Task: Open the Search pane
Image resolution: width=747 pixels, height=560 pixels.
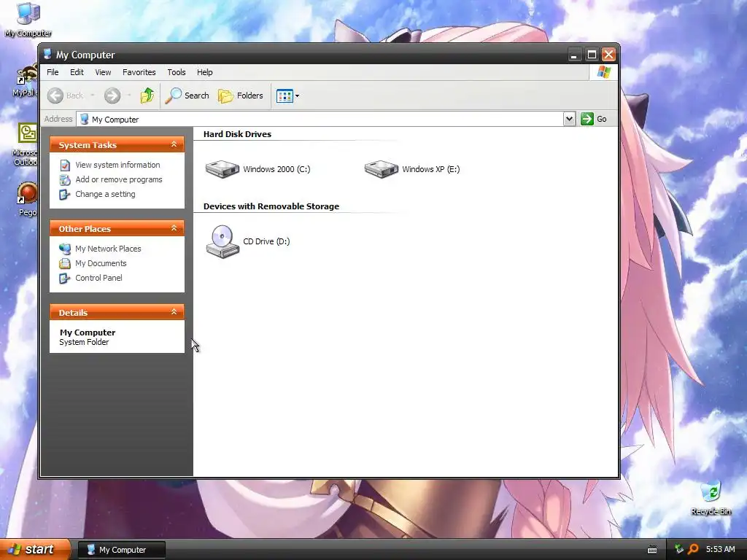Action: [x=187, y=96]
